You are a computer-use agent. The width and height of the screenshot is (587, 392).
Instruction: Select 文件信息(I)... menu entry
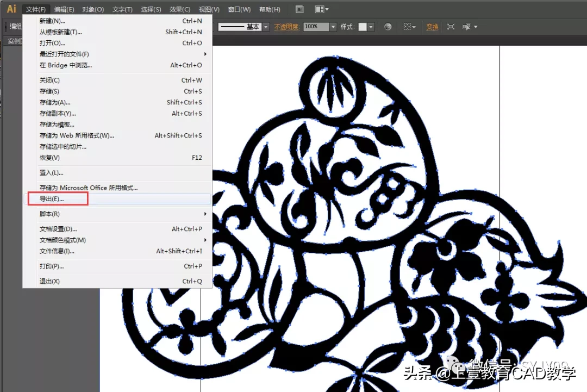tap(117, 251)
